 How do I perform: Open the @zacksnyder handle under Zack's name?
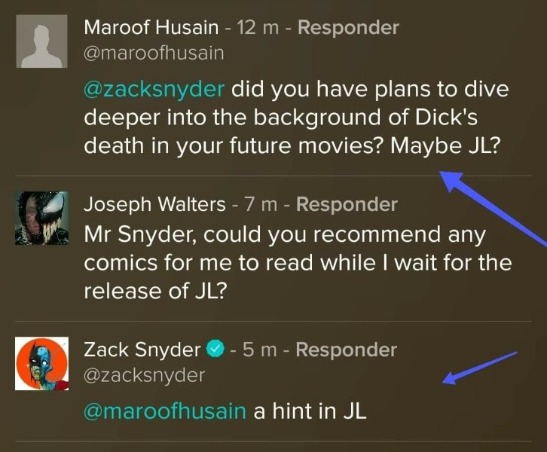(x=144, y=376)
